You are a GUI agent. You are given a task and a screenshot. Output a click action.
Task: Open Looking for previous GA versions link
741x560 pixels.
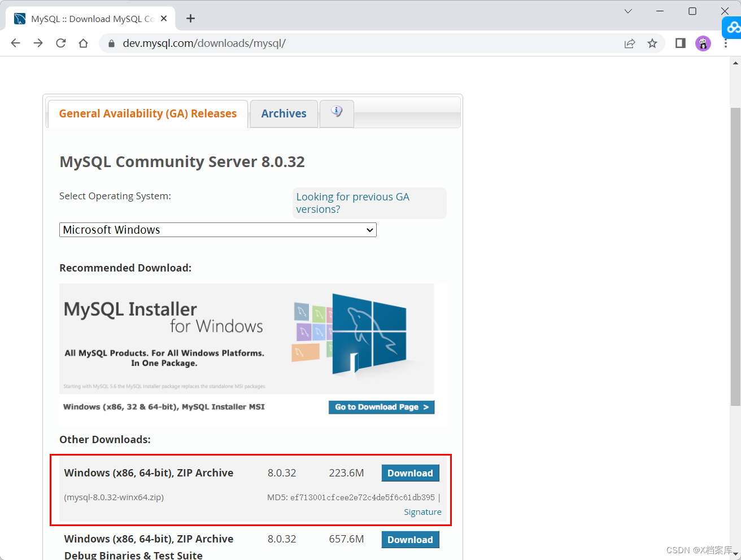click(x=353, y=203)
